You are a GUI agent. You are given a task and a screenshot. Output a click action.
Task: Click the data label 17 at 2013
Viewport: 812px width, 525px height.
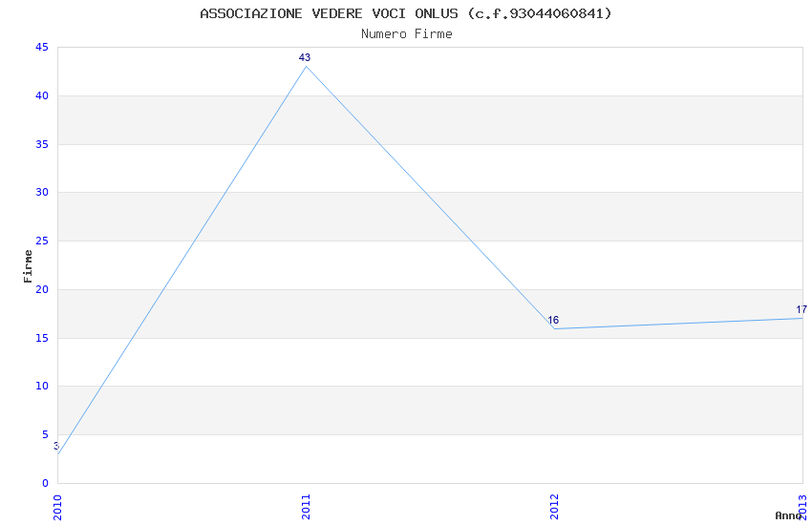(801, 309)
